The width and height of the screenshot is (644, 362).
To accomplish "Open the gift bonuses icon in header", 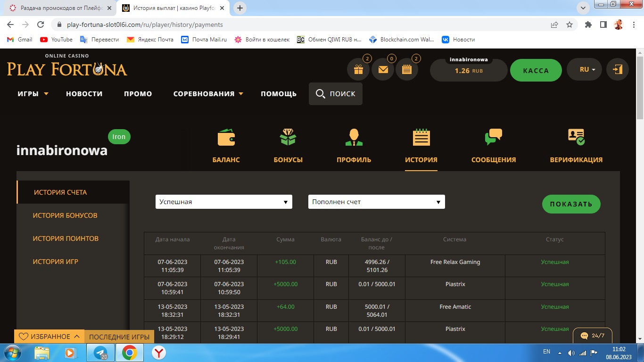I will pyautogui.click(x=358, y=70).
